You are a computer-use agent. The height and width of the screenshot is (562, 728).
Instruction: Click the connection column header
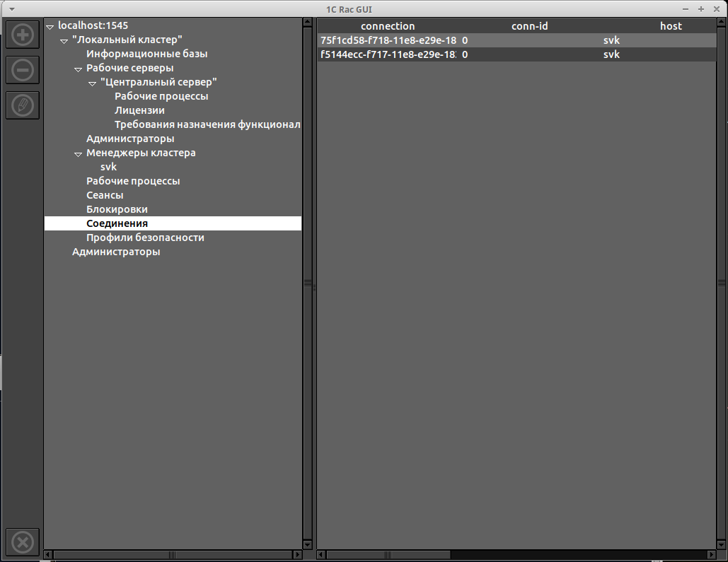388,26
